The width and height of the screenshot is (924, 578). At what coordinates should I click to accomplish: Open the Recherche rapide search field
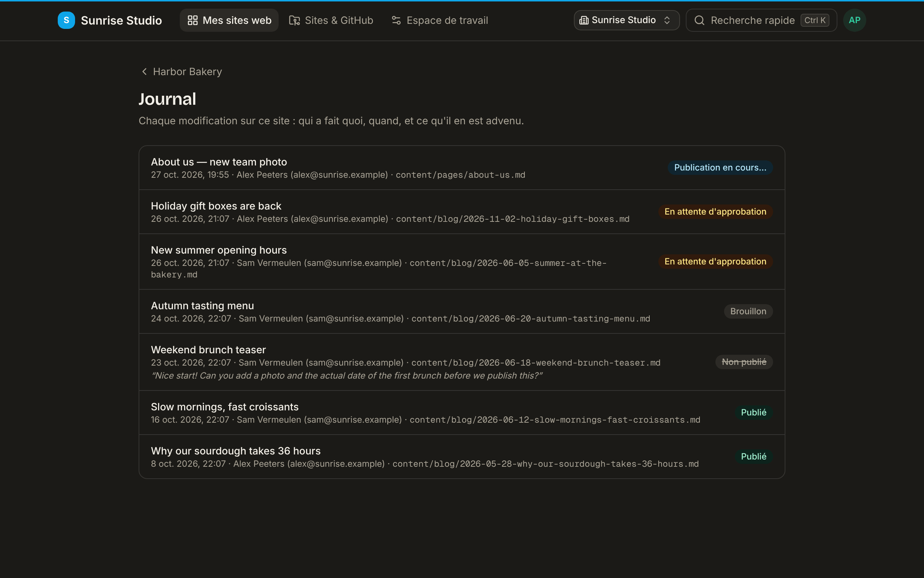[761, 20]
